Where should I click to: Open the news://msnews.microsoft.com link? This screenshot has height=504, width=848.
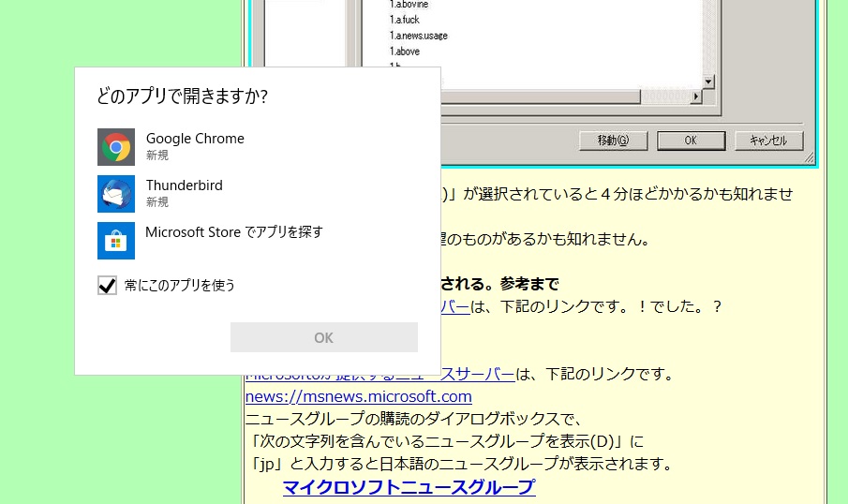pos(358,396)
